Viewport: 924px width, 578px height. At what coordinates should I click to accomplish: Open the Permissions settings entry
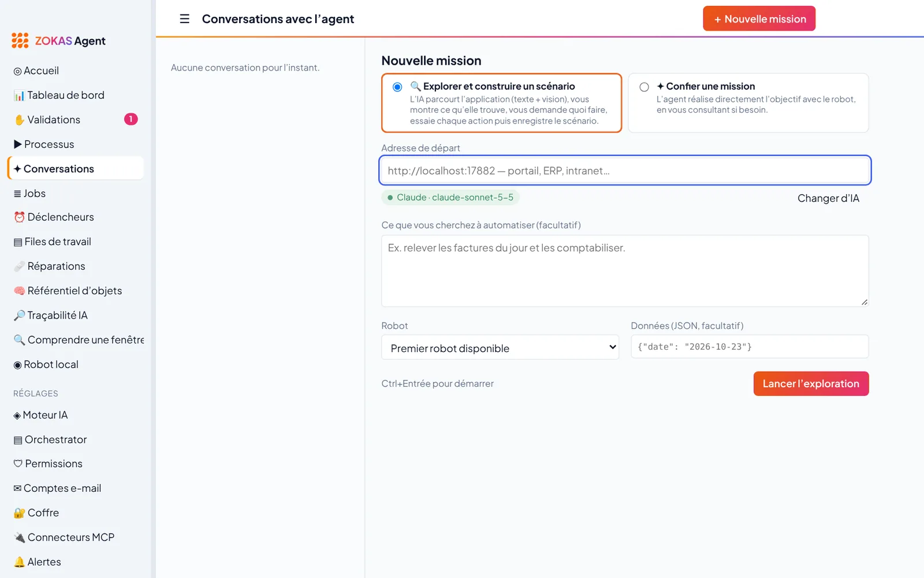pos(76,464)
